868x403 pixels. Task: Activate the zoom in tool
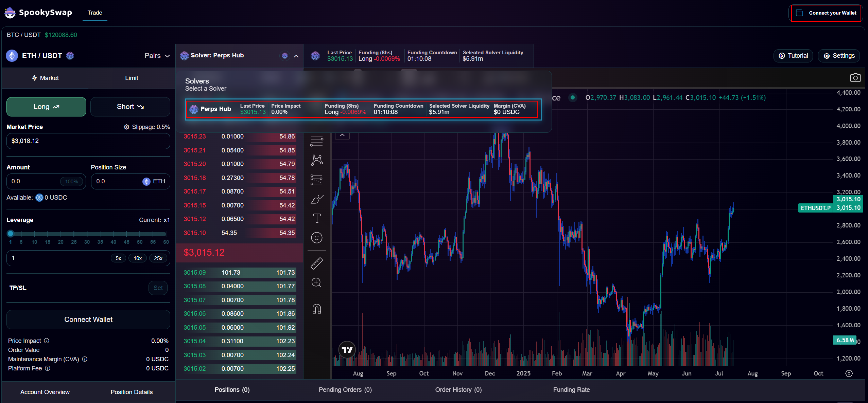[316, 282]
